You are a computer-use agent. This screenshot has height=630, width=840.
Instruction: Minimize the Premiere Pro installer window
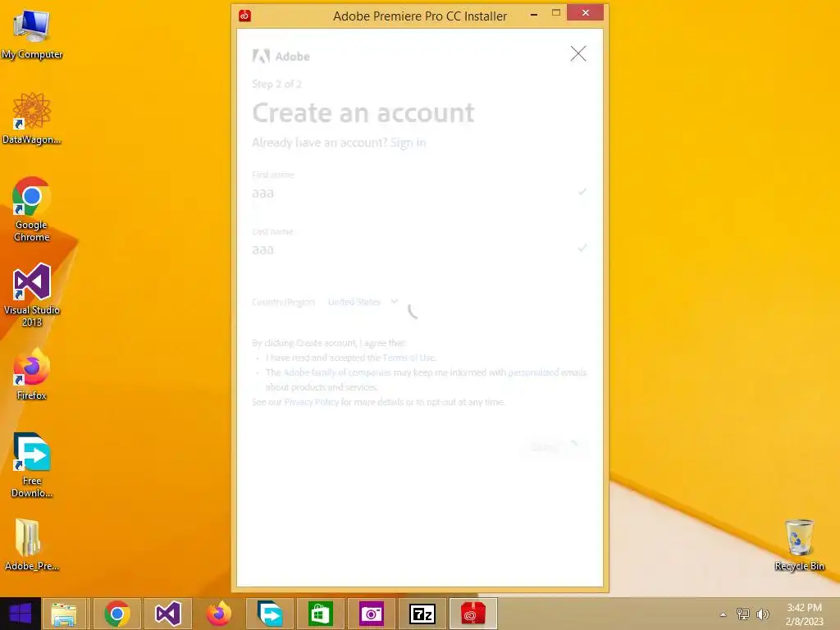point(533,14)
